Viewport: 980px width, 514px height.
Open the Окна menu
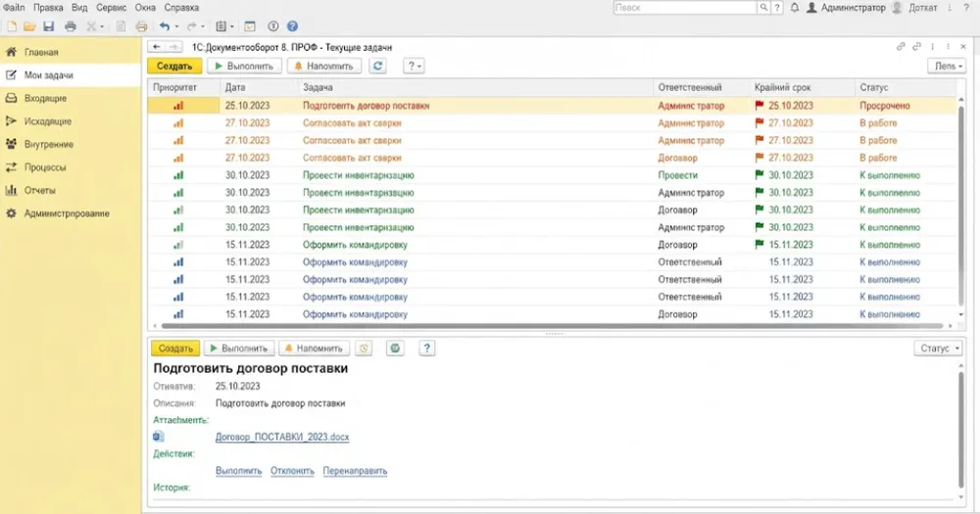pos(145,8)
